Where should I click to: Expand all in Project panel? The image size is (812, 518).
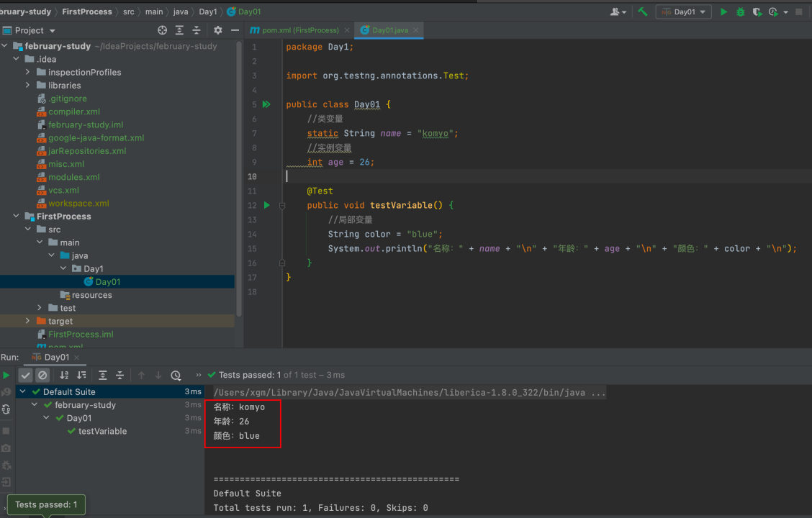(x=179, y=30)
